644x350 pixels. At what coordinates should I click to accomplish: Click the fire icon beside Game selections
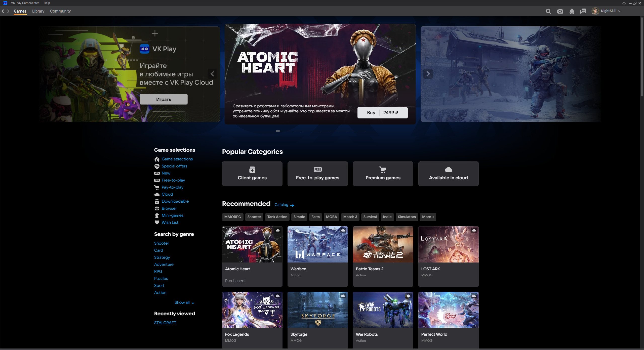tap(157, 159)
